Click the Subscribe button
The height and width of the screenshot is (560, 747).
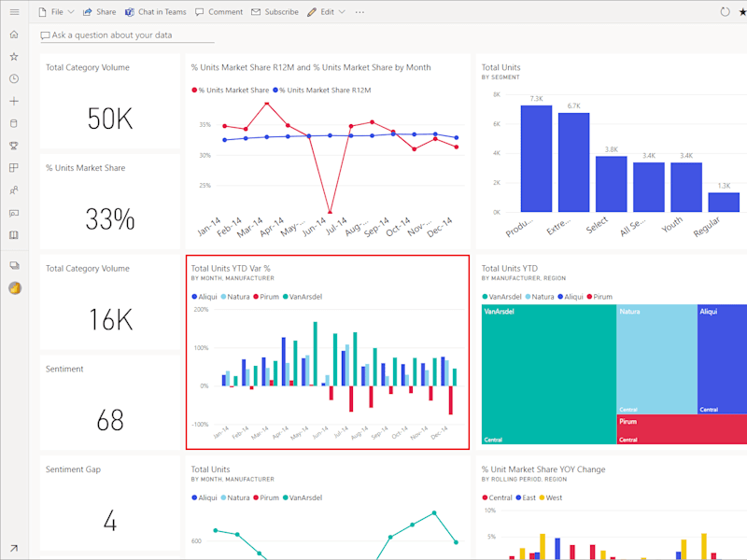click(x=275, y=12)
